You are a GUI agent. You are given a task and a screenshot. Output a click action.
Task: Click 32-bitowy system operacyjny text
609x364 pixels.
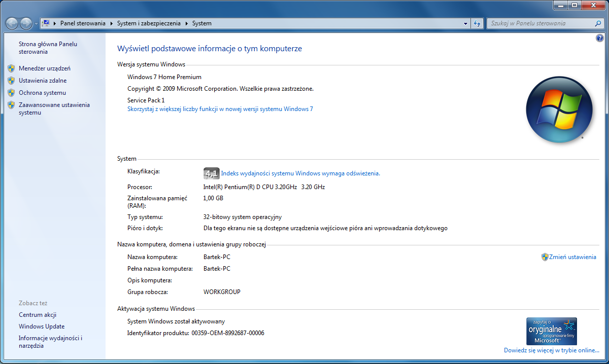[243, 217]
